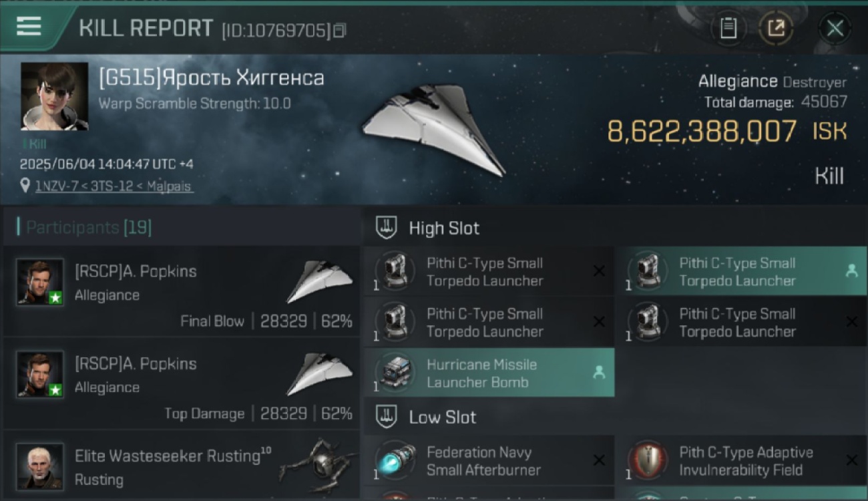Select Federation Navy Small Afterburner icon

point(393,462)
